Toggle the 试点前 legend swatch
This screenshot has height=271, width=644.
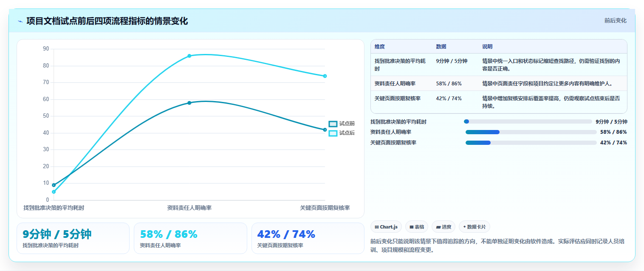pos(333,124)
